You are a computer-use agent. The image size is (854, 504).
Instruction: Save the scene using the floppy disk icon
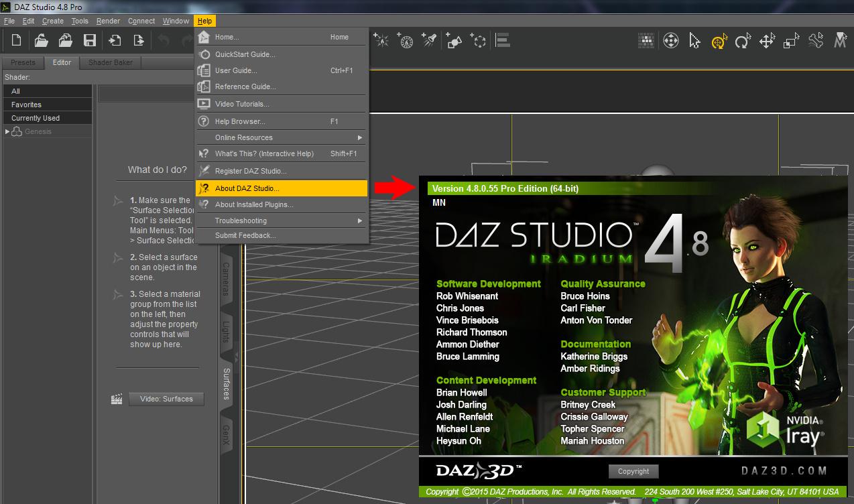click(89, 40)
